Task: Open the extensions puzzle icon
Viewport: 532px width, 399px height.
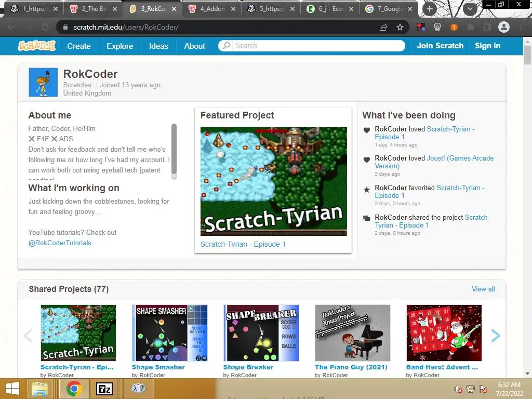Action: tap(471, 27)
